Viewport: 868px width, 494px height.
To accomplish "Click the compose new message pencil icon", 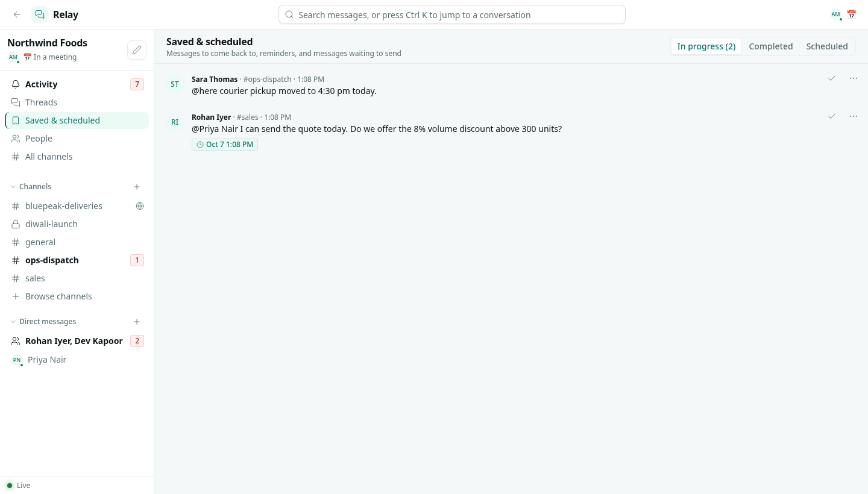I will coord(137,50).
